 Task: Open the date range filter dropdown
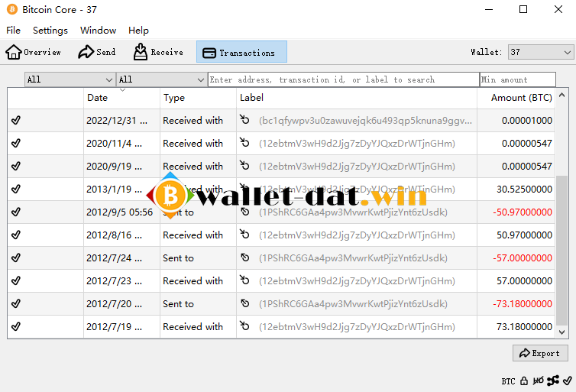point(70,79)
